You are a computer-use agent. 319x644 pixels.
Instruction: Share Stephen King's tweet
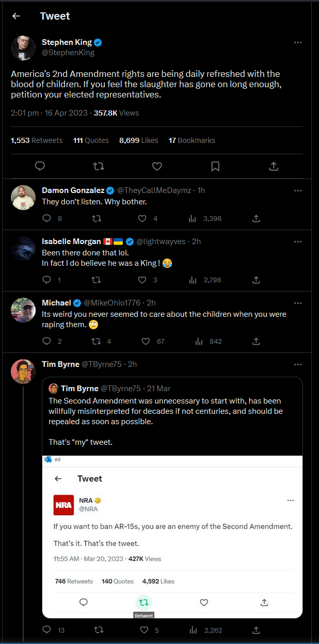(274, 166)
